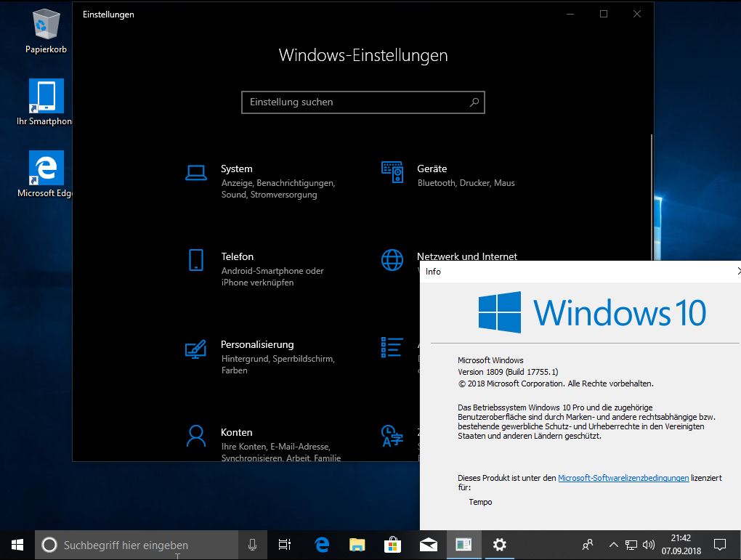The width and height of the screenshot is (741, 560).
Task: Click 'Android-Smartphone oder iPhone verknüpfen' description
Action: tap(272, 277)
